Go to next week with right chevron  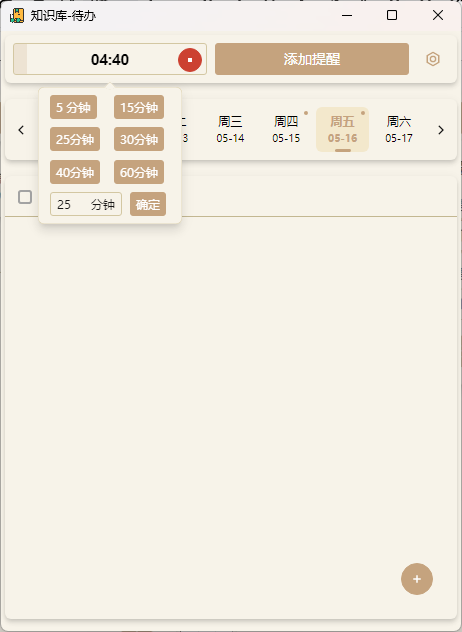[441, 130]
